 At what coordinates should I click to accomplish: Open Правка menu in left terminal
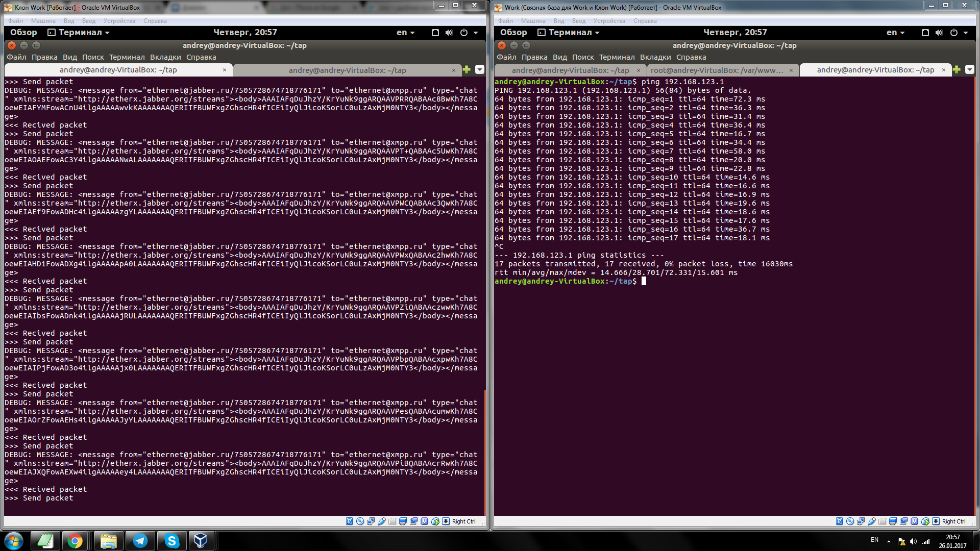(44, 57)
